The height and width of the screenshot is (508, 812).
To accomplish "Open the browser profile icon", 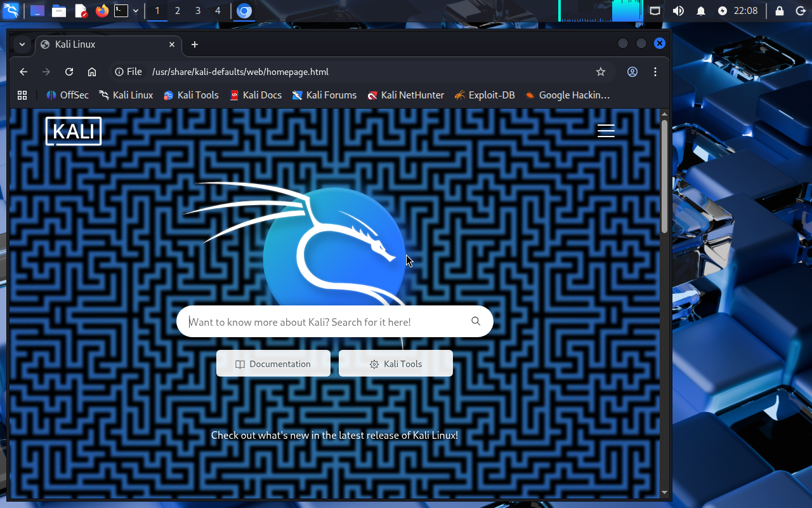I will point(632,72).
